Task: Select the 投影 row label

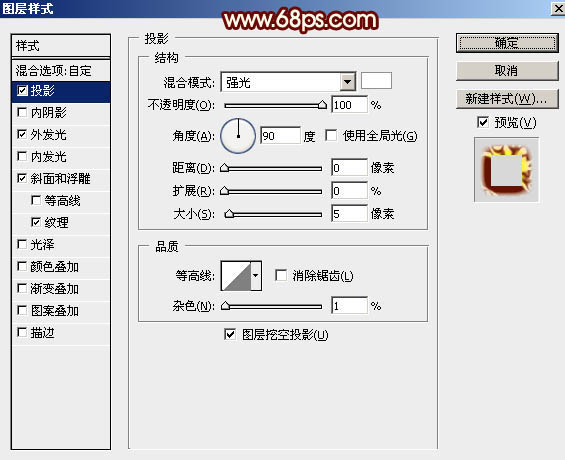Action: pyautogui.click(x=43, y=90)
